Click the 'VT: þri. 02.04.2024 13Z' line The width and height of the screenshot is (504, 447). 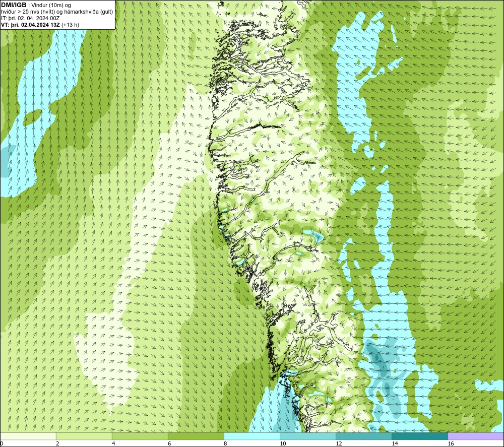tap(40, 24)
